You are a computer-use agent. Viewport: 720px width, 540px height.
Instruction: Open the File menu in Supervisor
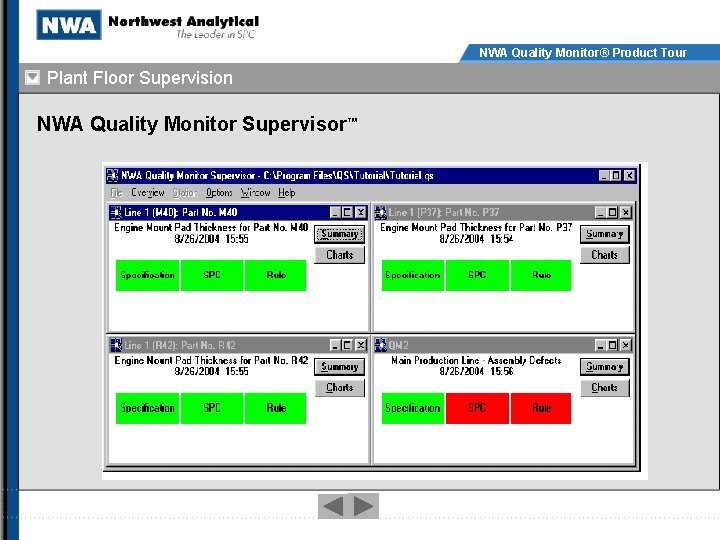pos(116,193)
